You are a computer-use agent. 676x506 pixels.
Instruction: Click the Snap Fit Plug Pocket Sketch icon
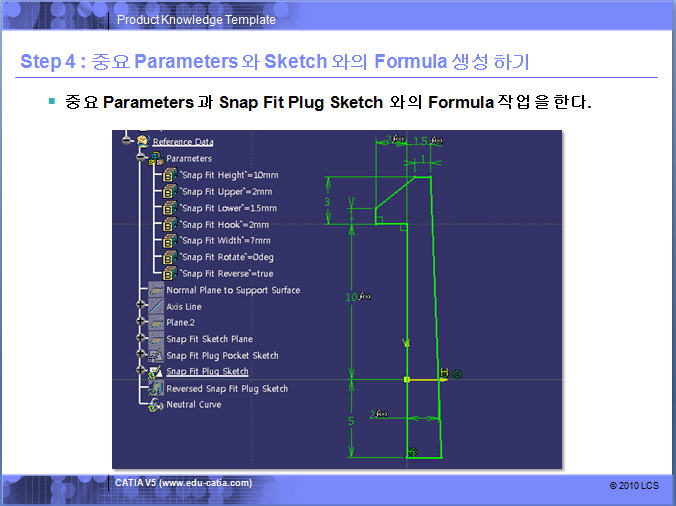[x=156, y=355]
